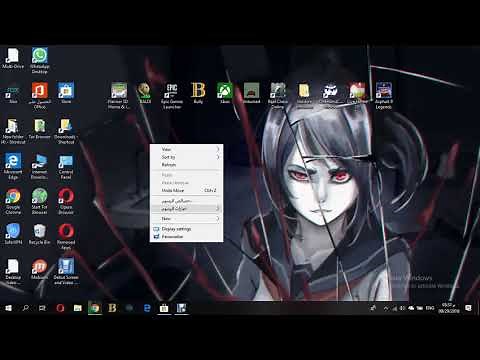Expand the Sort by submenu
This screenshot has width=480, height=360.
[187, 157]
